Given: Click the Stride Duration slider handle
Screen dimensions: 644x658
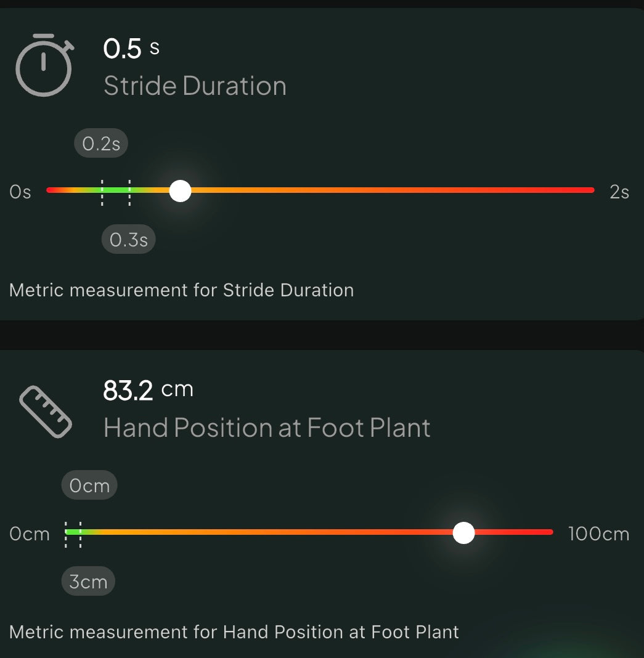Looking at the screenshot, I should (x=180, y=190).
